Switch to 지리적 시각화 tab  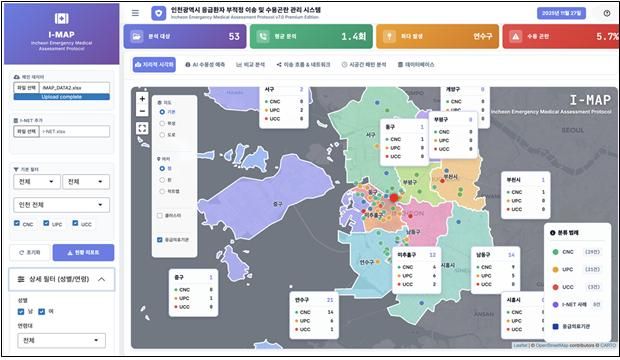154,65
